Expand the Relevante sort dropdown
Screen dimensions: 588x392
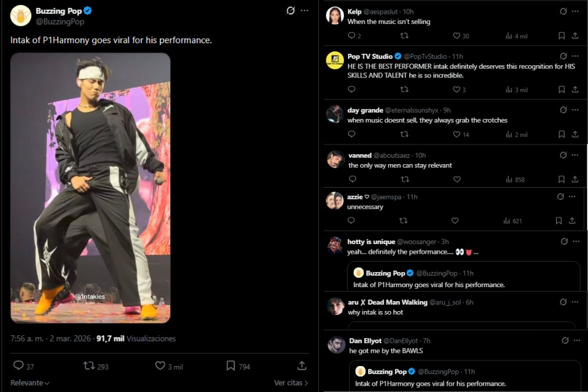(30, 383)
